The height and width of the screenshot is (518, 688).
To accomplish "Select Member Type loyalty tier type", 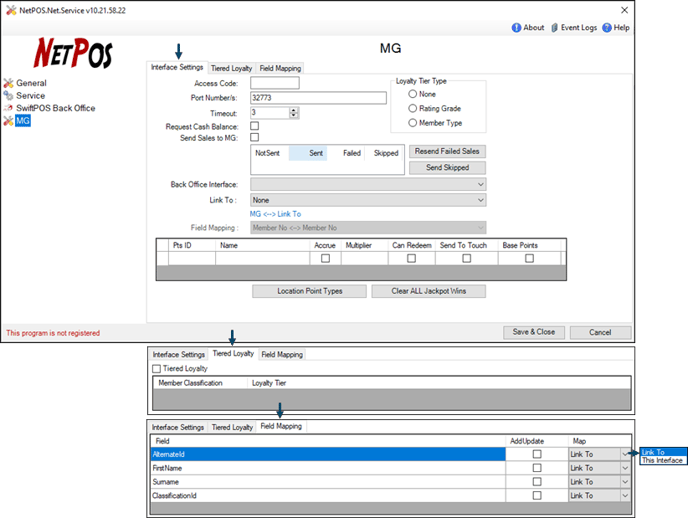I will (412, 123).
